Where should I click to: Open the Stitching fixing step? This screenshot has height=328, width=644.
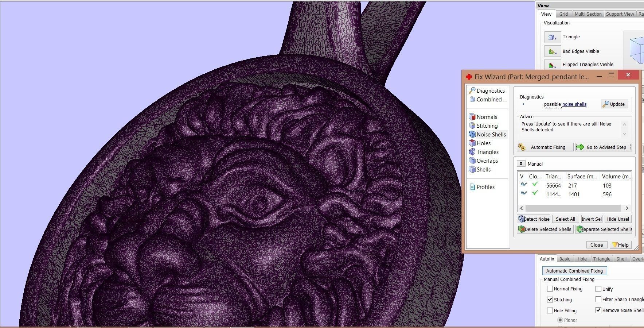pyautogui.click(x=483, y=126)
